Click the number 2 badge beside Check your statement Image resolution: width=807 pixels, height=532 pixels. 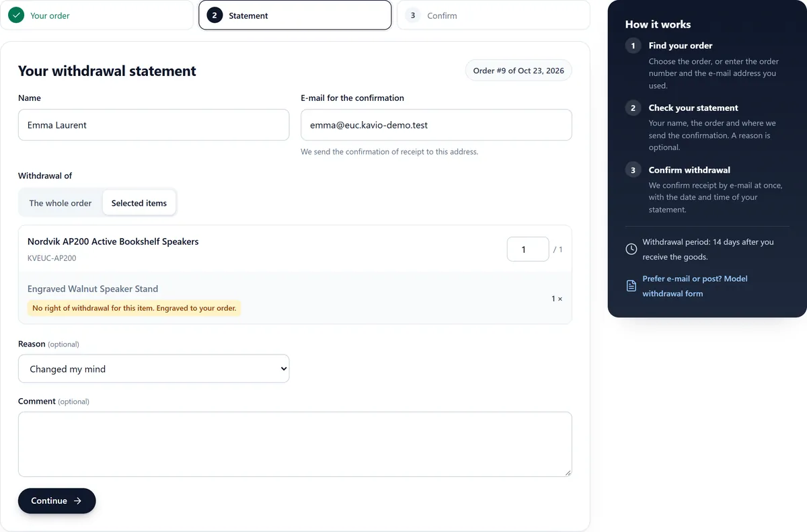pyautogui.click(x=633, y=108)
